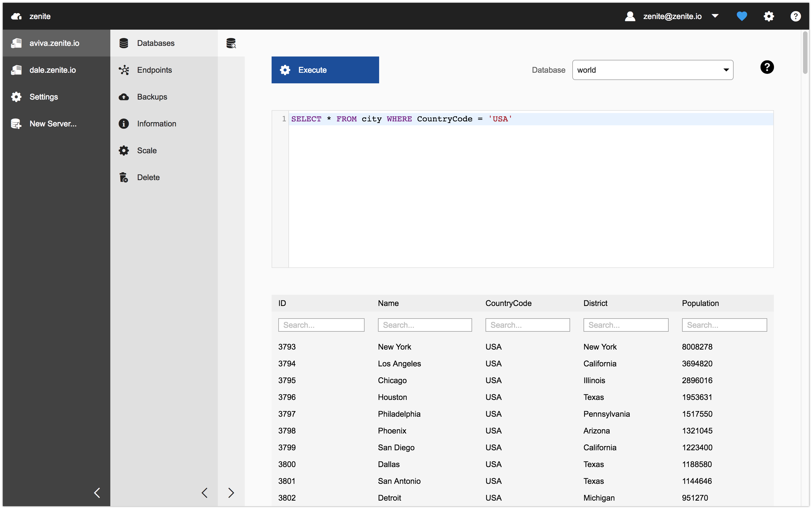Click the vertical scrollbar on right edge
Viewport: 812px width, 509px height.
(805, 52)
